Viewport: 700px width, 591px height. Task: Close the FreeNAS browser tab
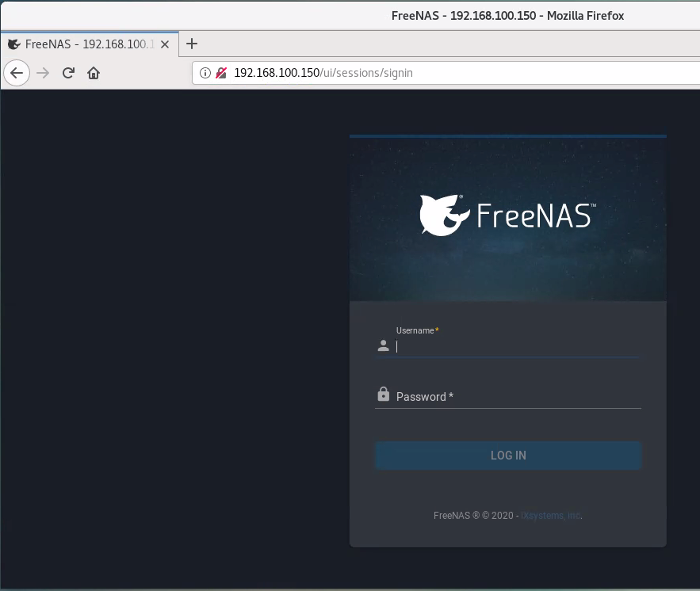165,44
